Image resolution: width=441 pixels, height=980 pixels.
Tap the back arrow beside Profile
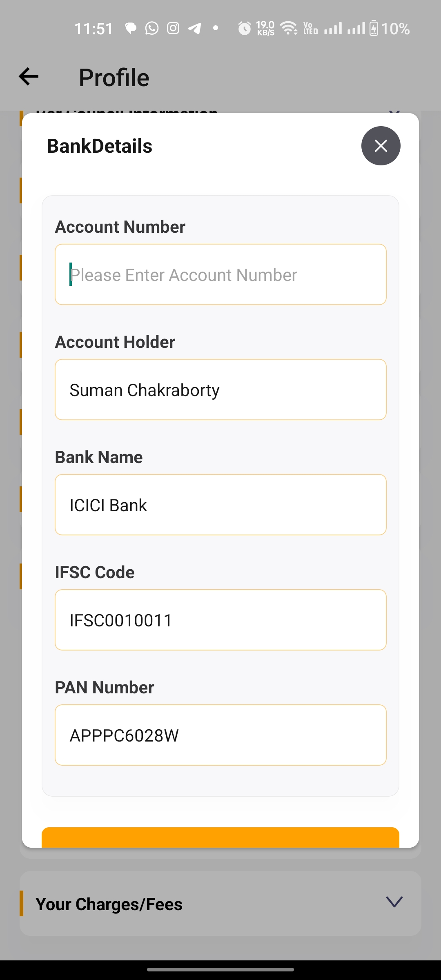click(x=29, y=77)
